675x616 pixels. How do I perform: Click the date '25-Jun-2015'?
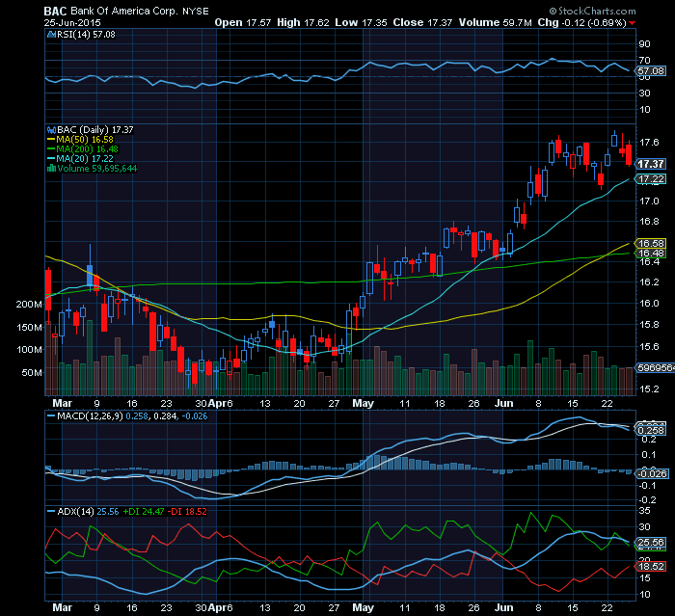pyautogui.click(x=72, y=23)
